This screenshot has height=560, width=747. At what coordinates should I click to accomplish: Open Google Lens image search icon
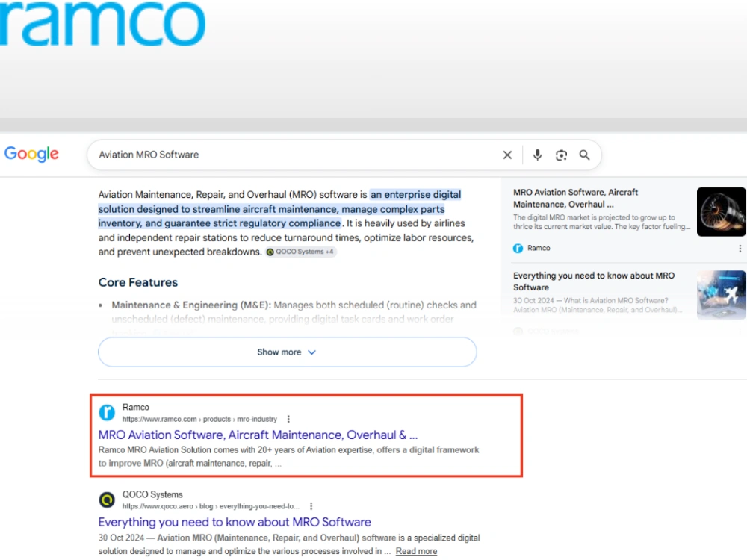561,155
